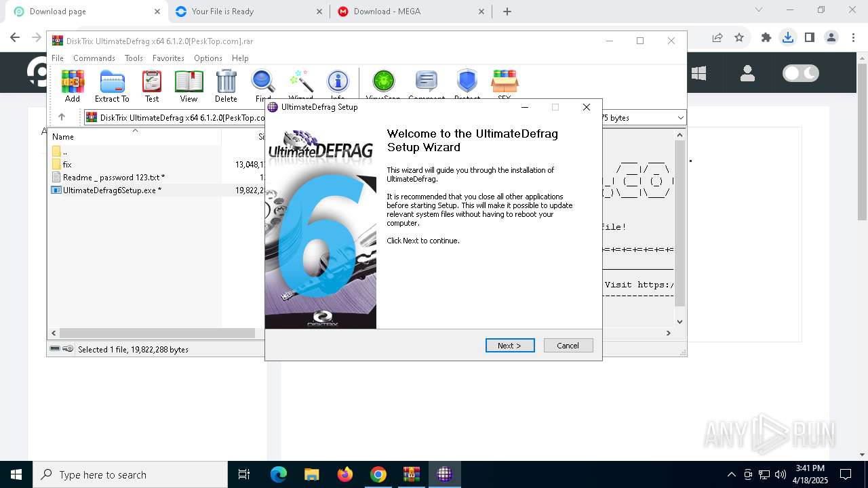Screen dimensions: 868x488
Task: Show hidden system tray icons
Action: tap(731, 474)
